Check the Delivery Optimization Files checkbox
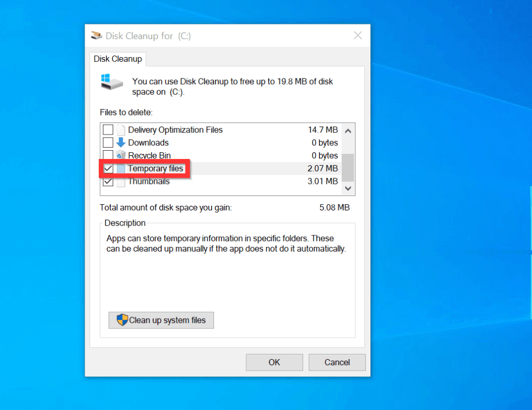The height and width of the screenshot is (410, 532). (x=108, y=130)
